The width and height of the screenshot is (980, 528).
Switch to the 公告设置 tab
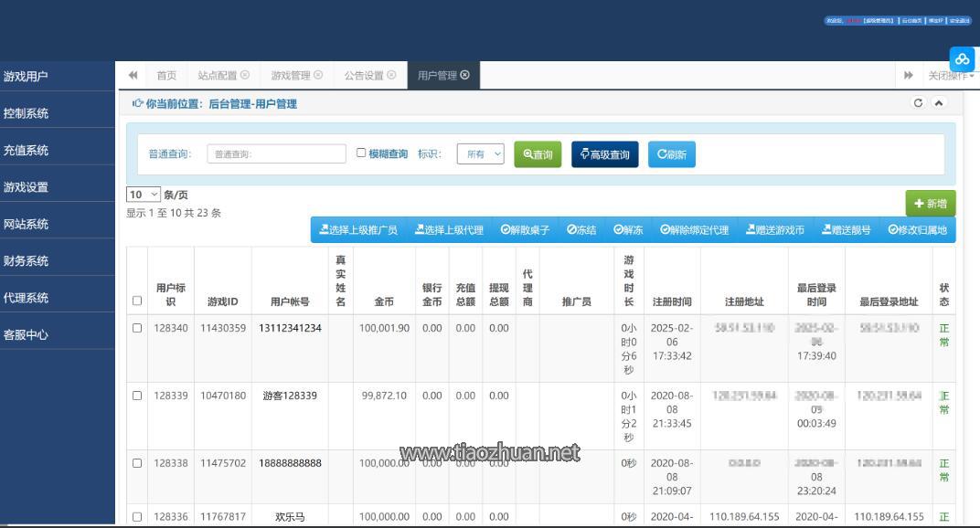pos(364,76)
